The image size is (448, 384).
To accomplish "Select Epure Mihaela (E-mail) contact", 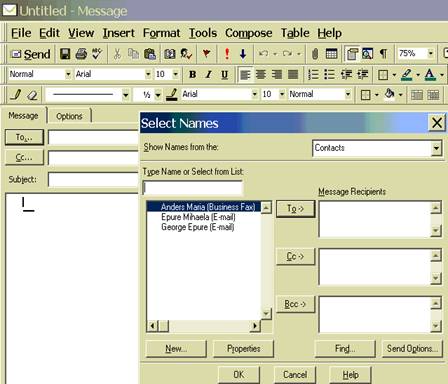I will 198,217.
